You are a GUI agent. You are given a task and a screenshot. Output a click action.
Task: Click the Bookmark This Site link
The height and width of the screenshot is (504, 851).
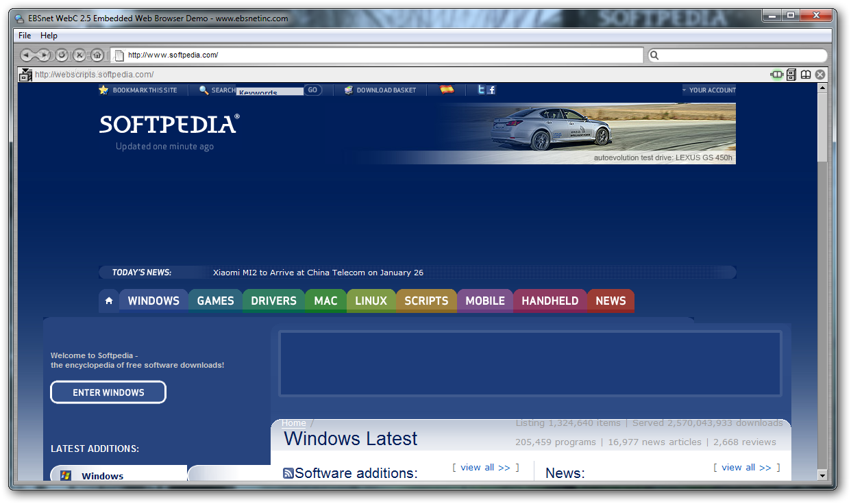tap(145, 90)
